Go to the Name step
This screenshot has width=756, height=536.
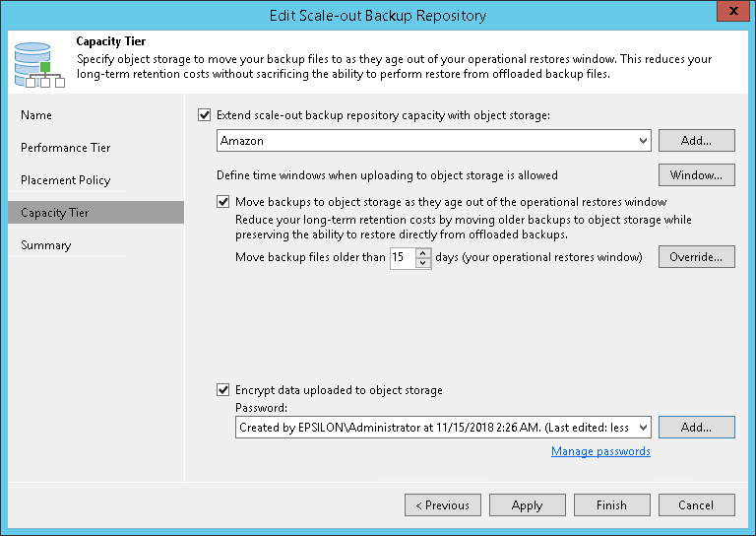click(36, 115)
